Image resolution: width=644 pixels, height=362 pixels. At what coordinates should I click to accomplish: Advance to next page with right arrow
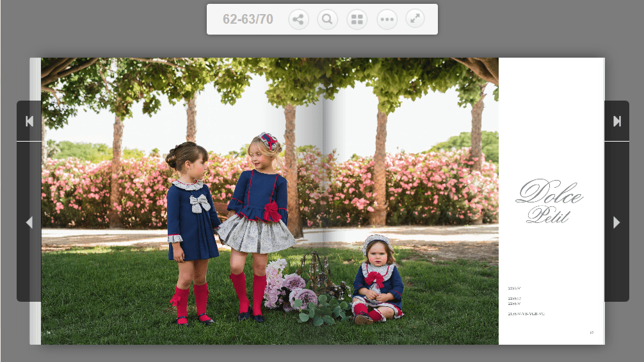click(616, 222)
